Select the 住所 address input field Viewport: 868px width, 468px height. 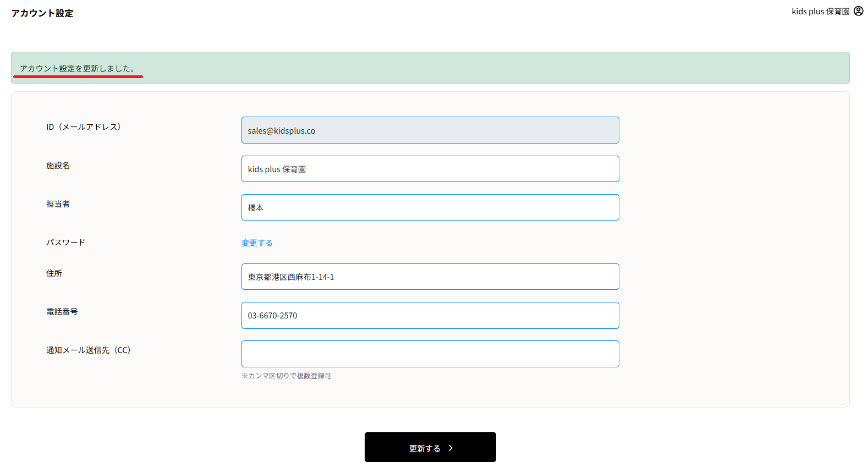click(x=430, y=277)
